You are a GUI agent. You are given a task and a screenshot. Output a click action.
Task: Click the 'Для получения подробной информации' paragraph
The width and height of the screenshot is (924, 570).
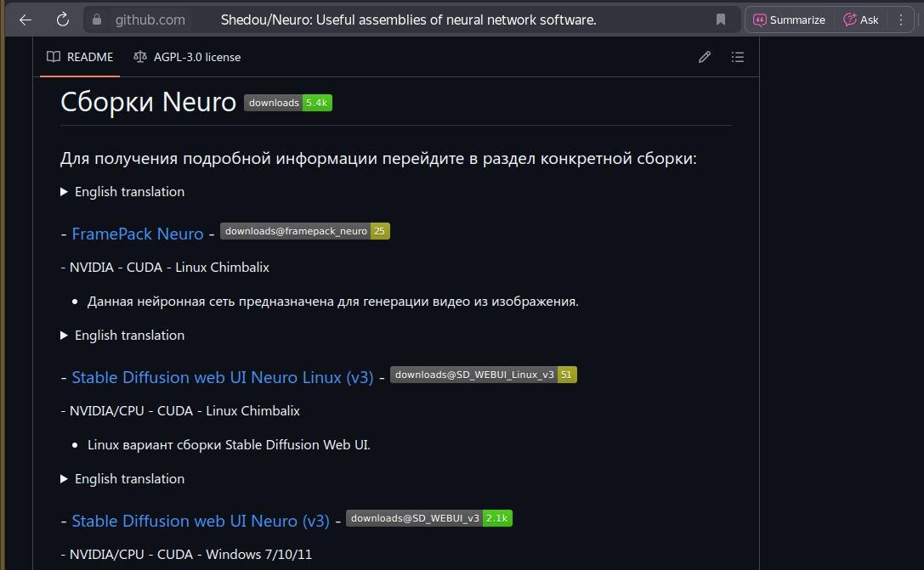tap(378, 158)
